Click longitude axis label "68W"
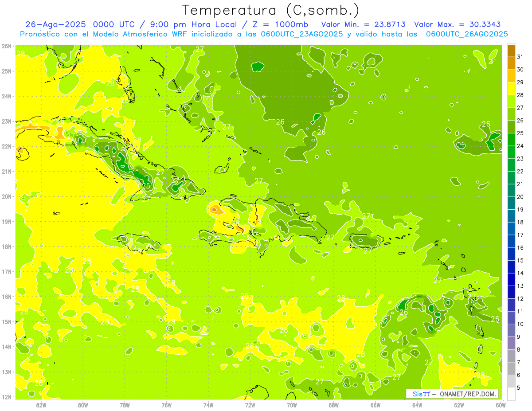This screenshot has width=532, height=411. click(x=333, y=405)
